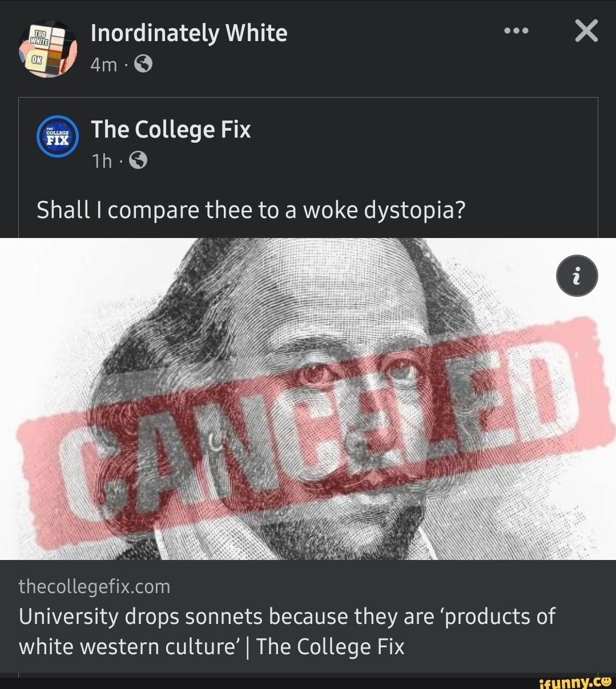Image resolution: width=616 pixels, height=689 pixels.
Task: Open The College Fix page name
Action: pyautogui.click(x=171, y=130)
